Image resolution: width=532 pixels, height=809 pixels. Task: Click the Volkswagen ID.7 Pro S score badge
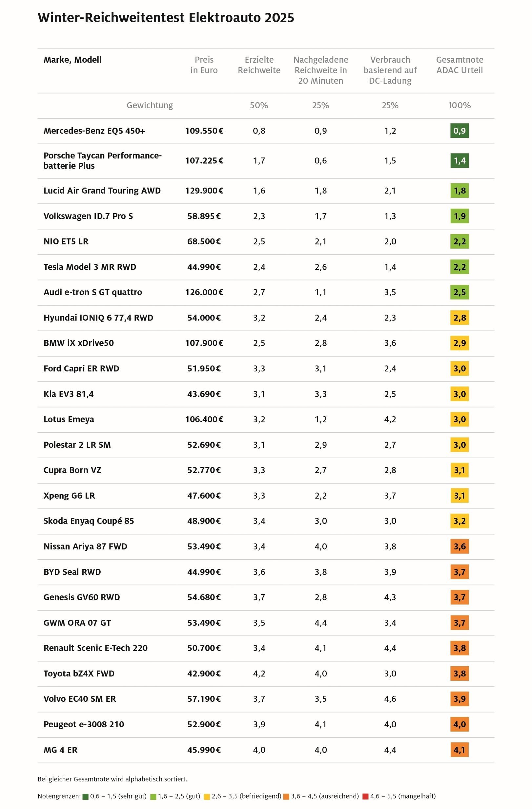pos(459,216)
